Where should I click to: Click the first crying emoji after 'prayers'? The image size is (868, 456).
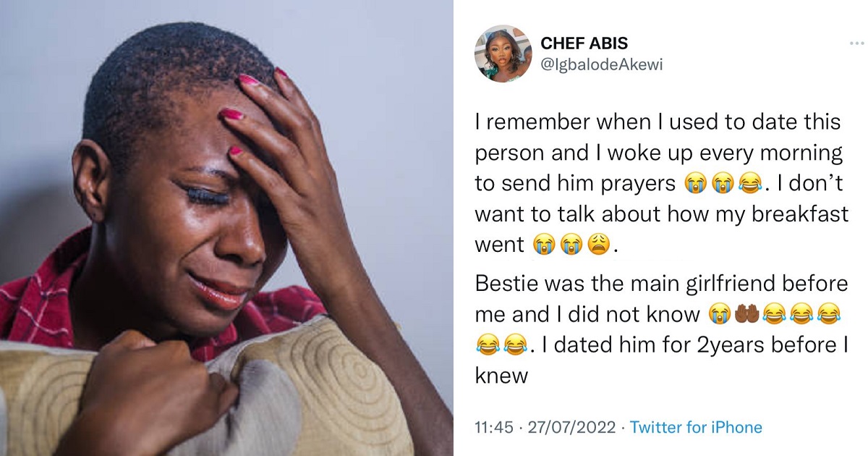(x=694, y=185)
